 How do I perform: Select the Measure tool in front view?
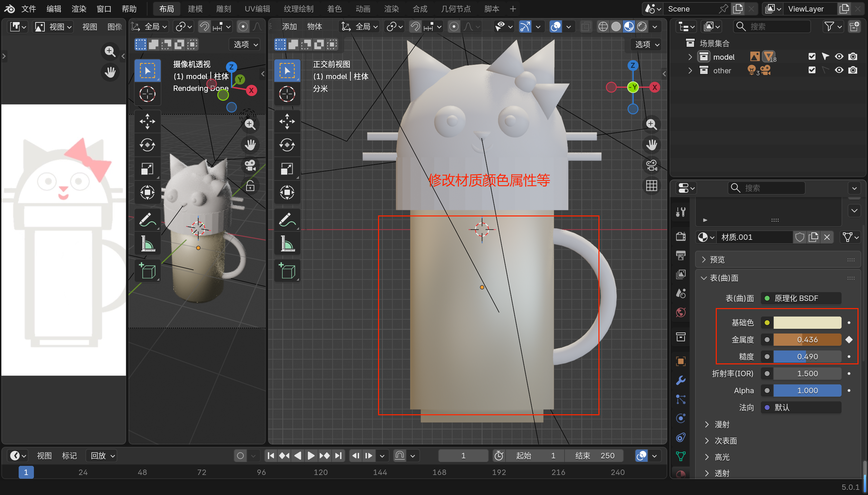coord(287,243)
